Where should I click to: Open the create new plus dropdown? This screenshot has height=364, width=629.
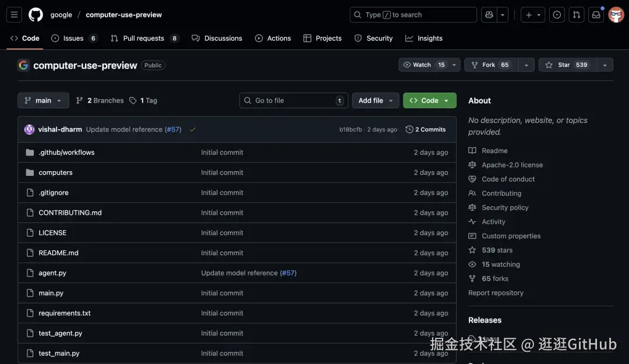coord(533,15)
